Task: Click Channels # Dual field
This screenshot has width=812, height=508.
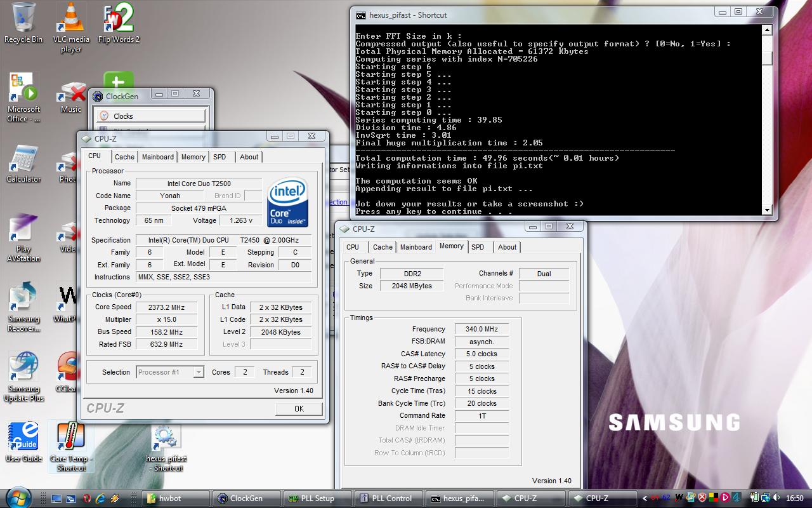Action: coord(544,274)
